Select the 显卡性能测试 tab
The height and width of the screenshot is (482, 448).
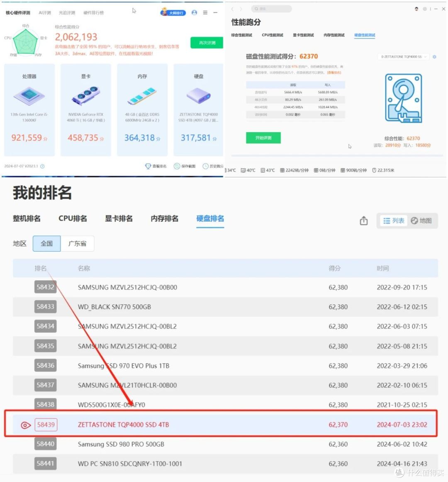tap(303, 35)
